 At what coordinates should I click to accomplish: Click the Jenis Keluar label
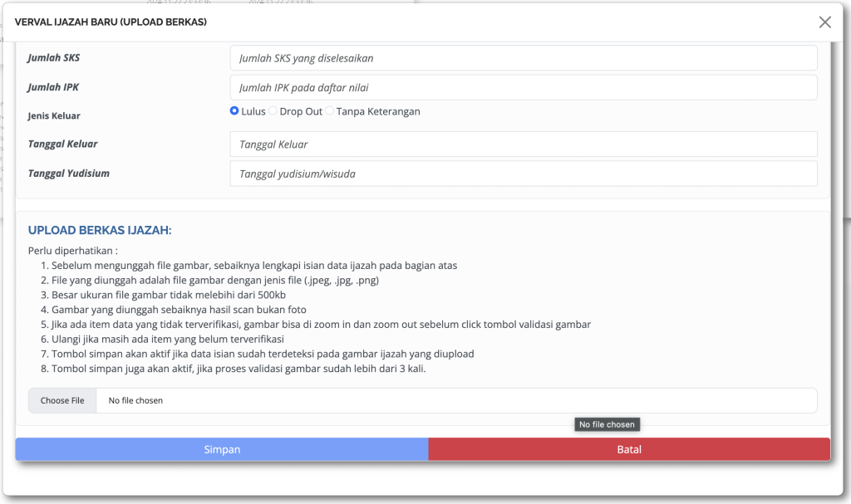coord(54,116)
